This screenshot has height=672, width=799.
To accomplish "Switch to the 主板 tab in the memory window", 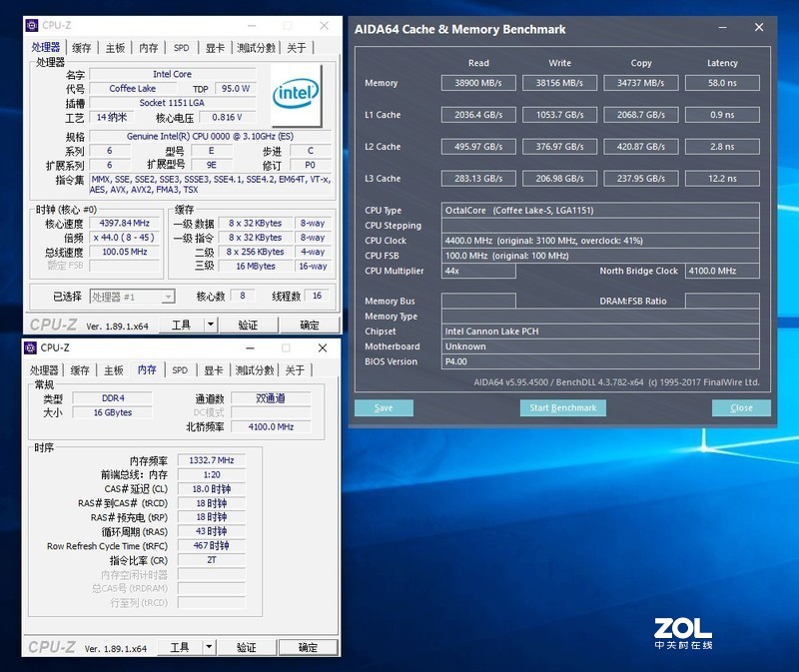I will coord(113,368).
